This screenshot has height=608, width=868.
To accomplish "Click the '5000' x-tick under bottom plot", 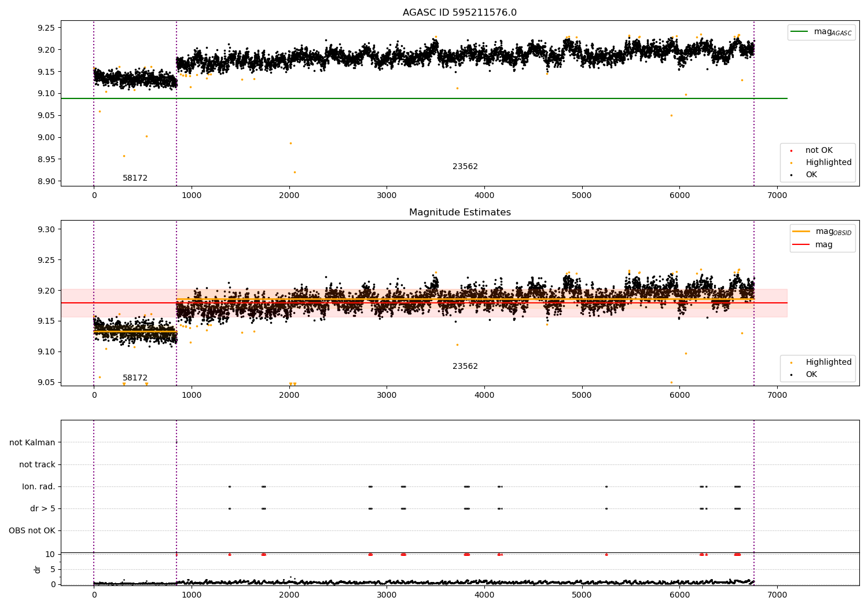I will coord(582,595).
